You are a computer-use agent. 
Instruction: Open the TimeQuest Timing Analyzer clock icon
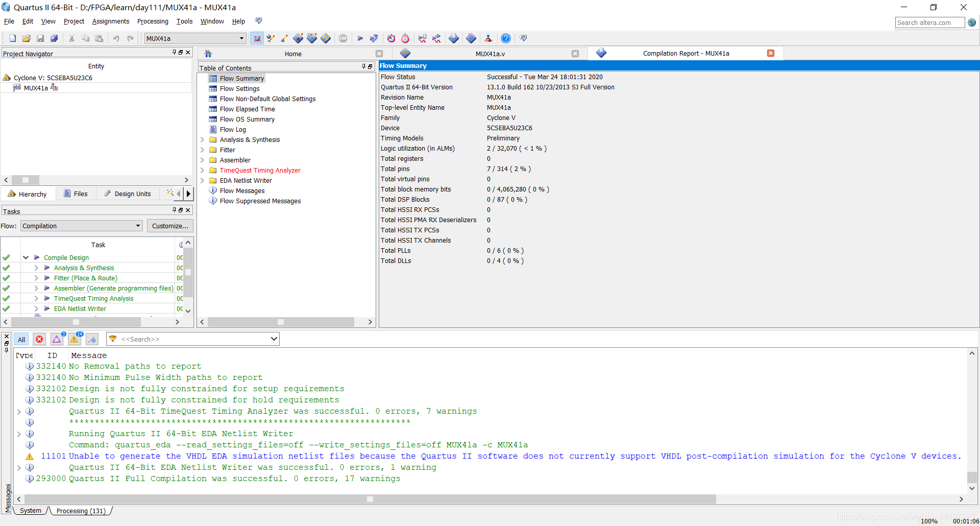391,38
